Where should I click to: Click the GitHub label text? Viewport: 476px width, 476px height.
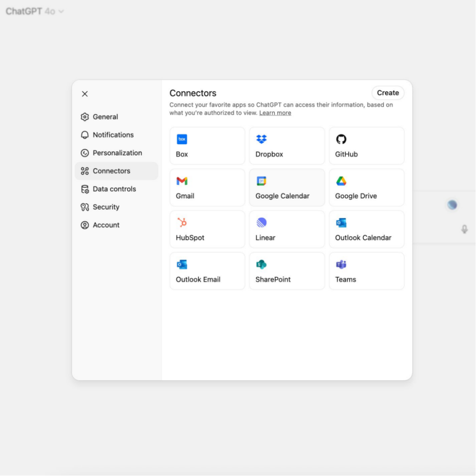pos(346,154)
